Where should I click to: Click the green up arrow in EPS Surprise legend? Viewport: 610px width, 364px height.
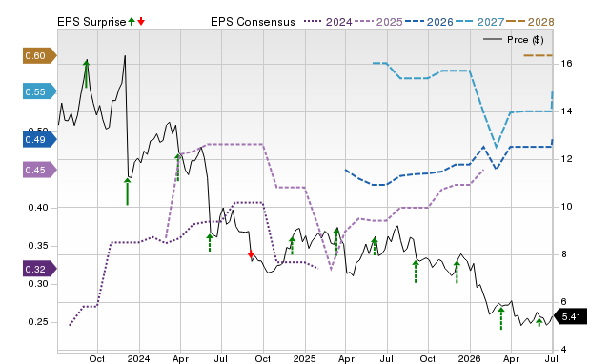tap(132, 21)
